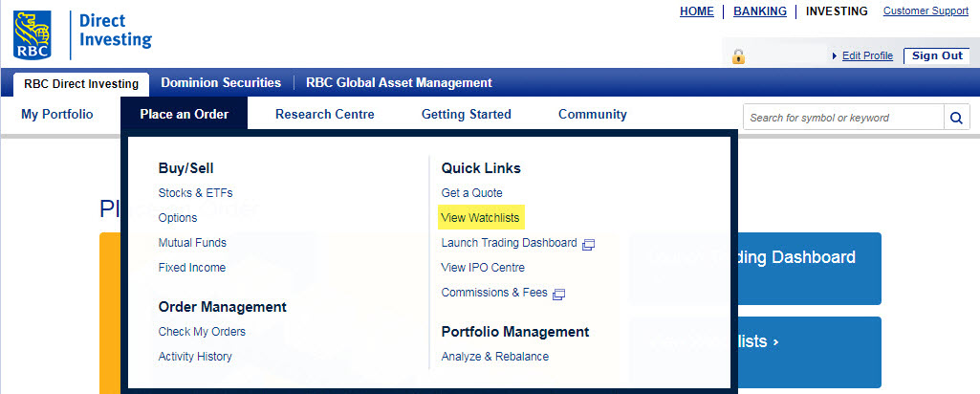Open the Getting Started menu

click(466, 114)
